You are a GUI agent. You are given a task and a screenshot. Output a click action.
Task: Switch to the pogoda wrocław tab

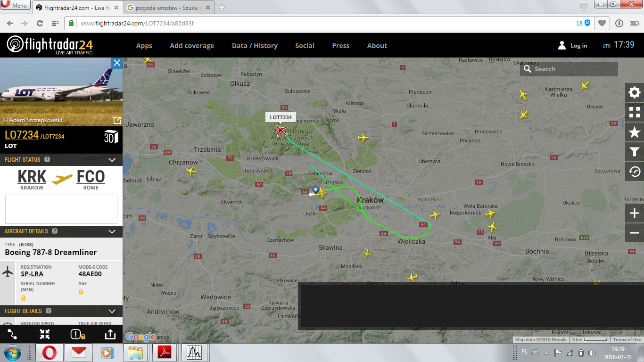click(169, 8)
